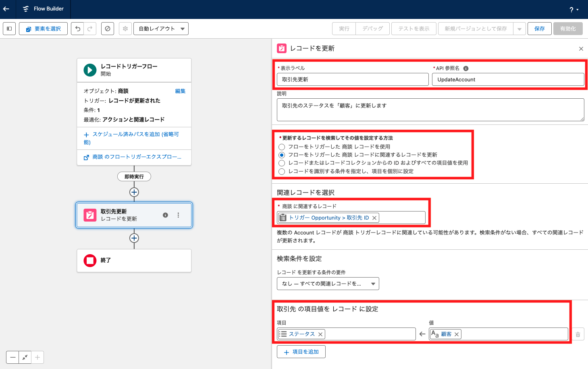The width and height of the screenshot is (588, 369).
Task: Select フローをトリガーした 商談 レコードを使用 radio option
Action: (x=282, y=147)
